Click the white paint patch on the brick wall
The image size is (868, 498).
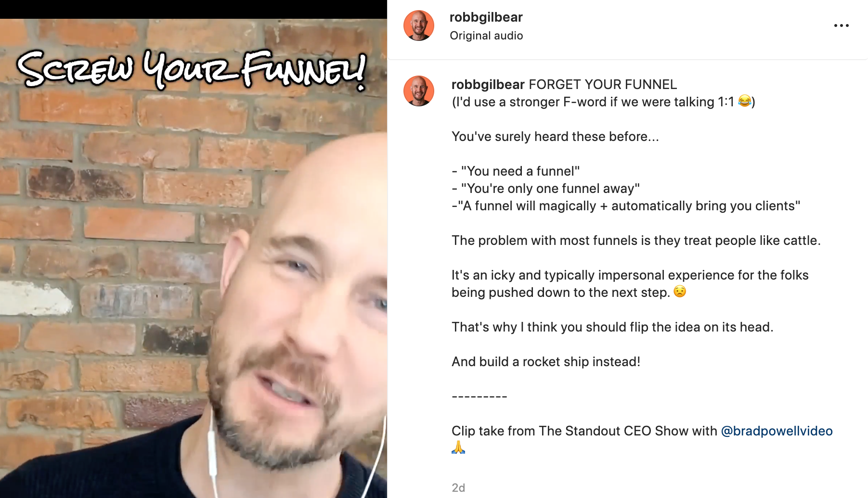pyautogui.click(x=36, y=297)
